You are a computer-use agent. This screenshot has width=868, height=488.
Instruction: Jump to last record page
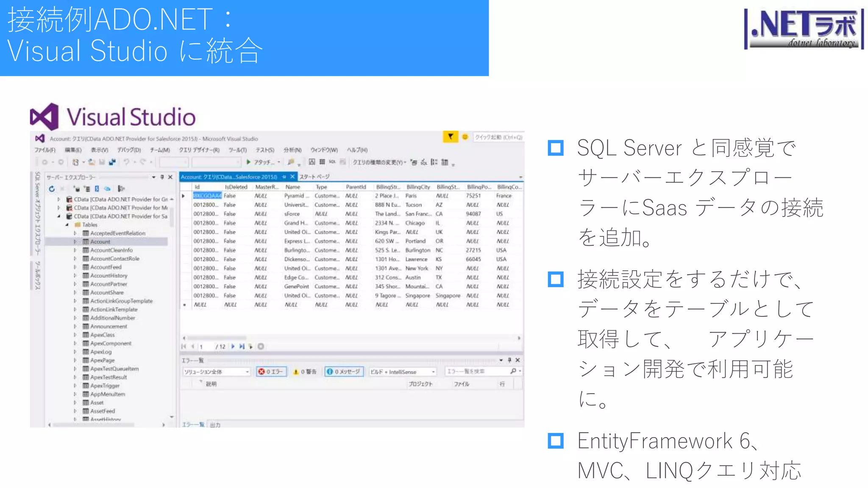point(242,346)
